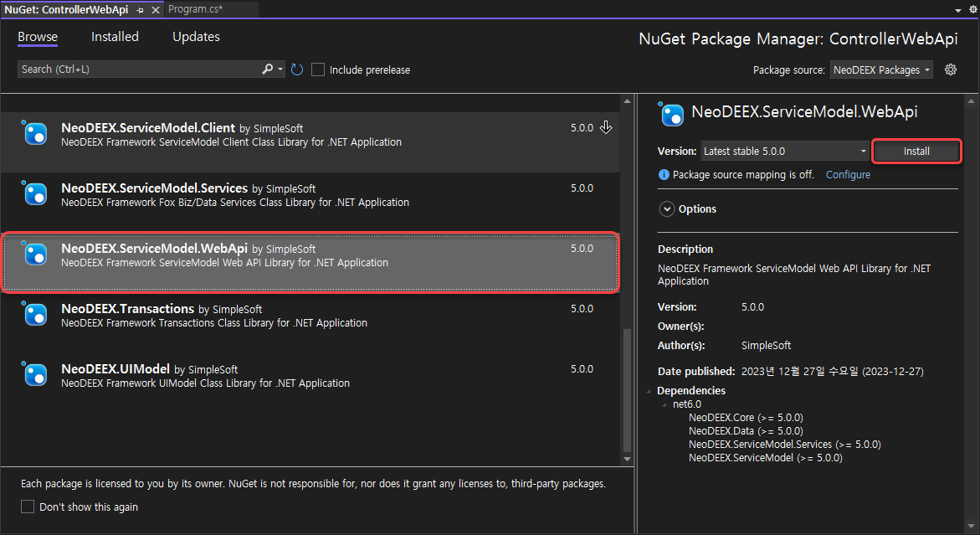Click the package list scroll down arrow
Image resolution: width=980 pixels, height=535 pixels.
coord(627,460)
